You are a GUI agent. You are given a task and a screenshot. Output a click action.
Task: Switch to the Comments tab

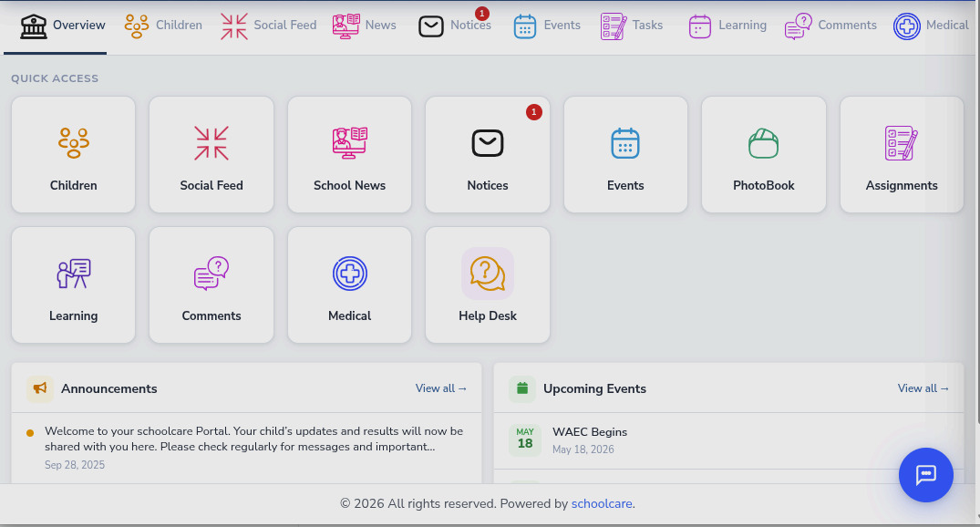830,26
